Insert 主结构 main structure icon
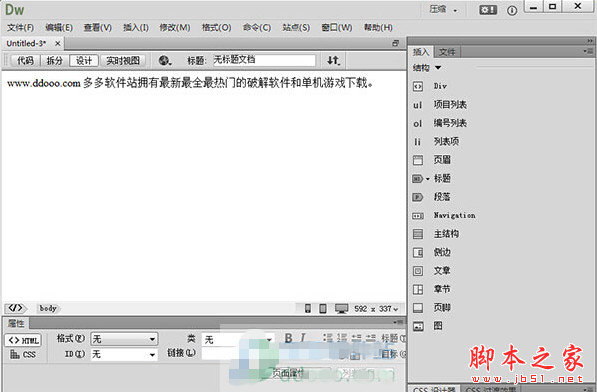 (x=418, y=234)
